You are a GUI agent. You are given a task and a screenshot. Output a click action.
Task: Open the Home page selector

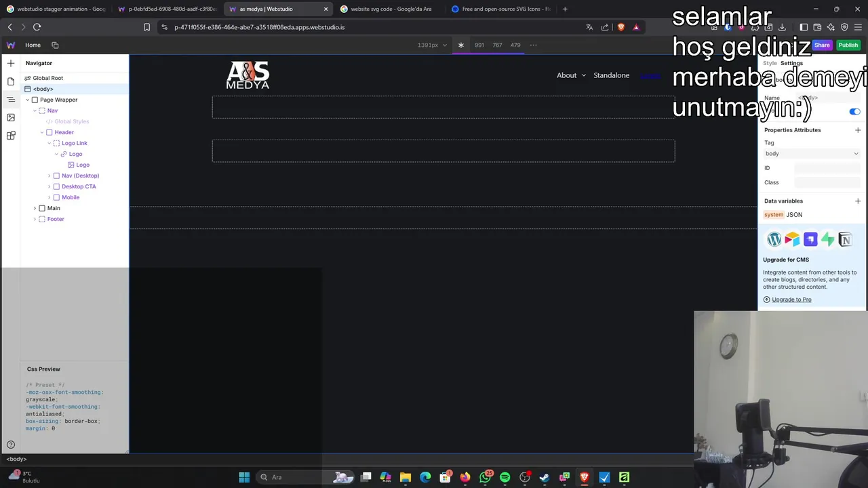pyautogui.click(x=33, y=45)
